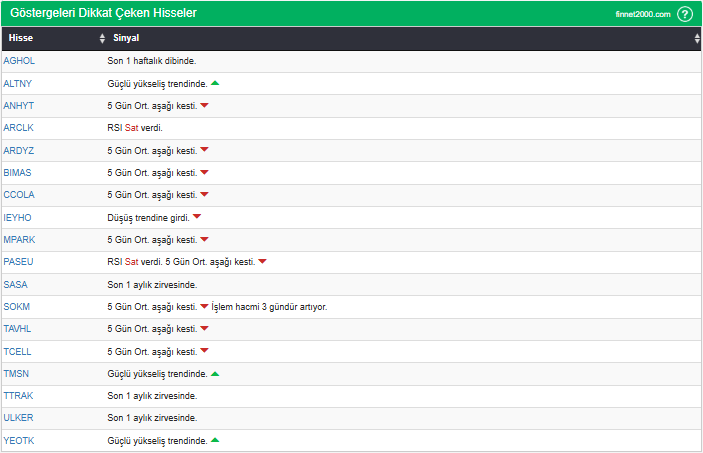Click green up arrow in TMSN row
Image resolution: width=703 pixels, height=453 pixels.
(215, 374)
